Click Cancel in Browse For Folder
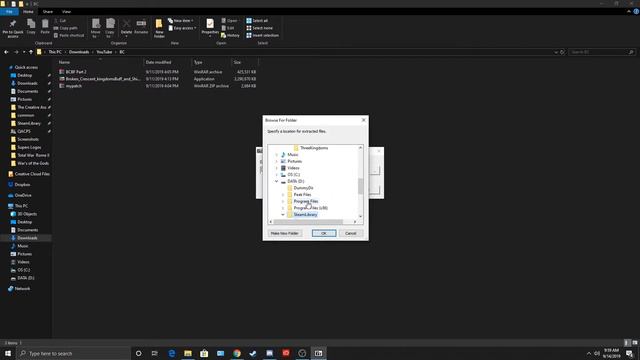The image size is (640, 360). pyautogui.click(x=351, y=233)
